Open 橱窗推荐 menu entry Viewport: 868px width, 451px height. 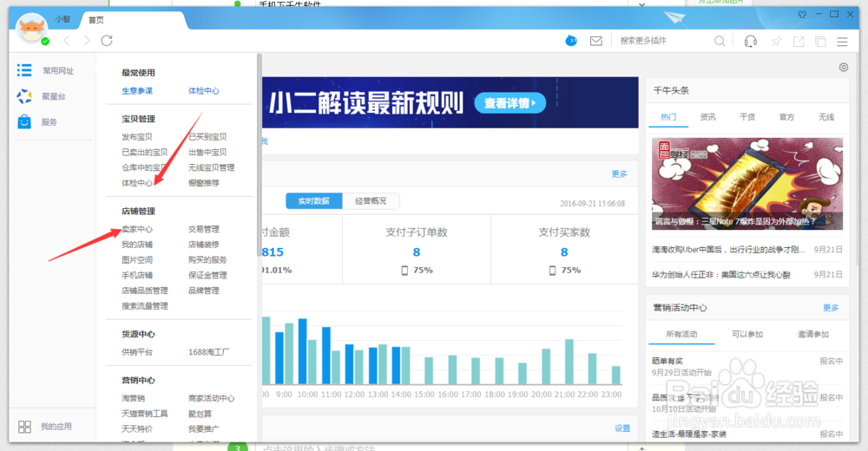204,183
